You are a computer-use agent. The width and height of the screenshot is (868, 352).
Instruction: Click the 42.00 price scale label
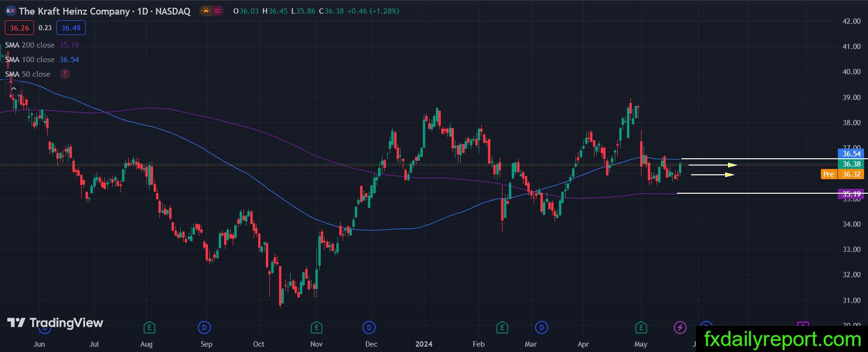[851, 21]
